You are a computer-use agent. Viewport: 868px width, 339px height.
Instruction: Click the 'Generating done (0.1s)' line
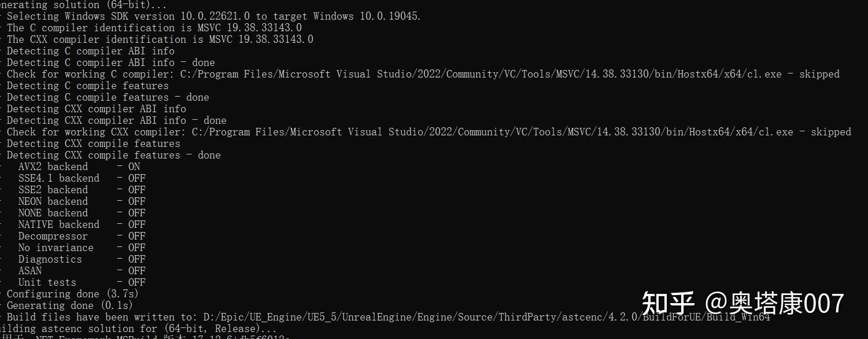coord(69,305)
